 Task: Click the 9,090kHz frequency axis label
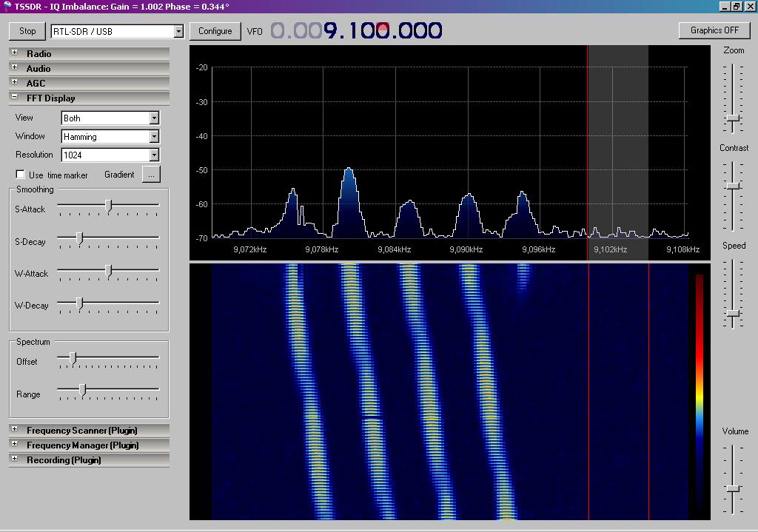tap(466, 250)
